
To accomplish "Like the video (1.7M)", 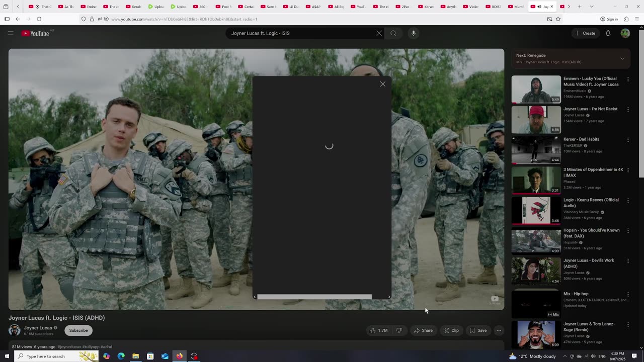I will click(379, 330).
